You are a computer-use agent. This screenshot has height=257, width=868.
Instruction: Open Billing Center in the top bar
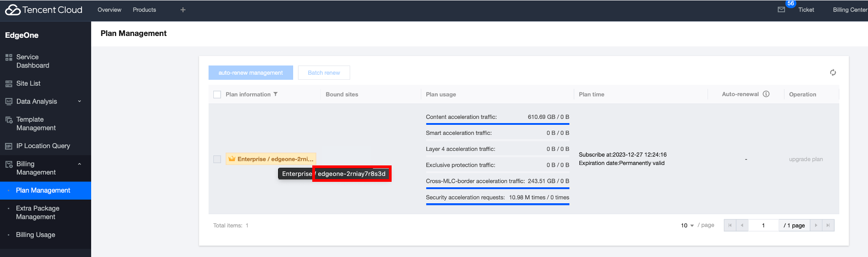point(850,10)
